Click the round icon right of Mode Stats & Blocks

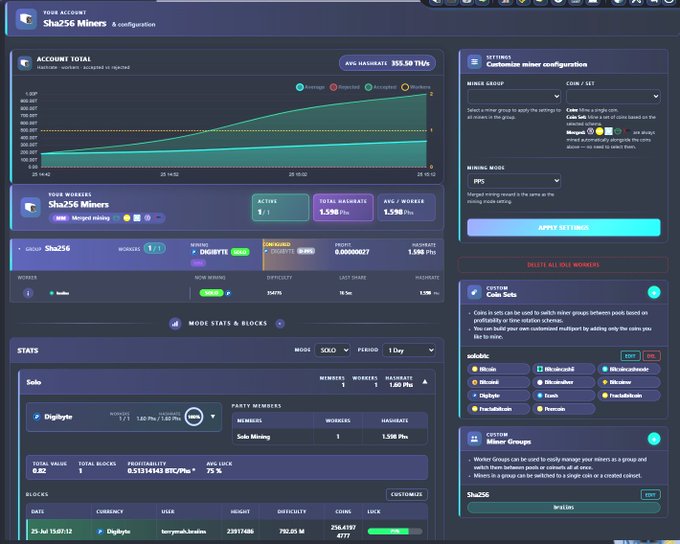(x=280, y=324)
